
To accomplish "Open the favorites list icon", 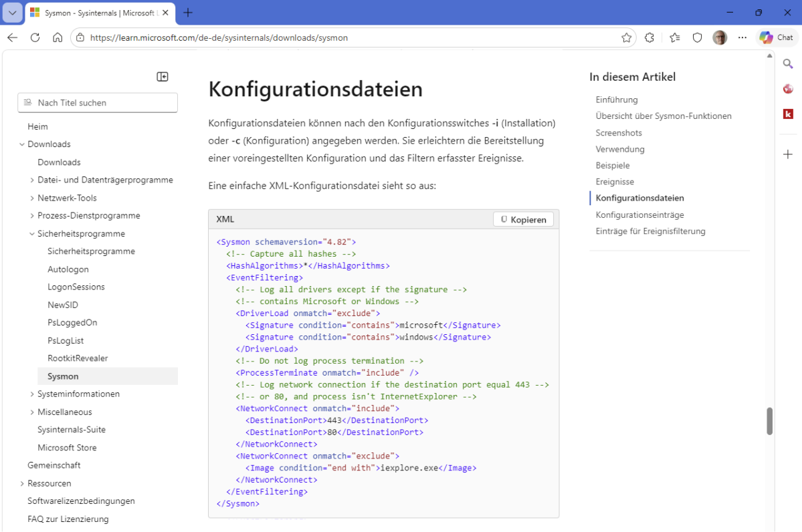I will pyautogui.click(x=675, y=37).
